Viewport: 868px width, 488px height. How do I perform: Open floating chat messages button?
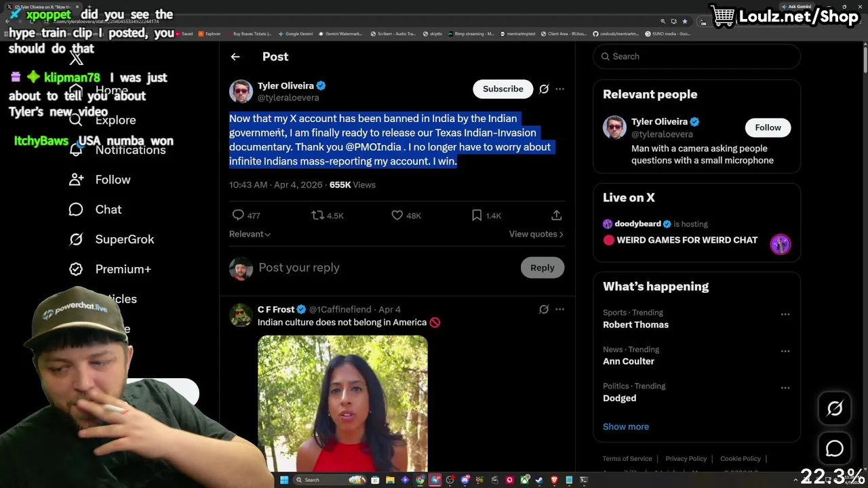pyautogui.click(x=835, y=449)
